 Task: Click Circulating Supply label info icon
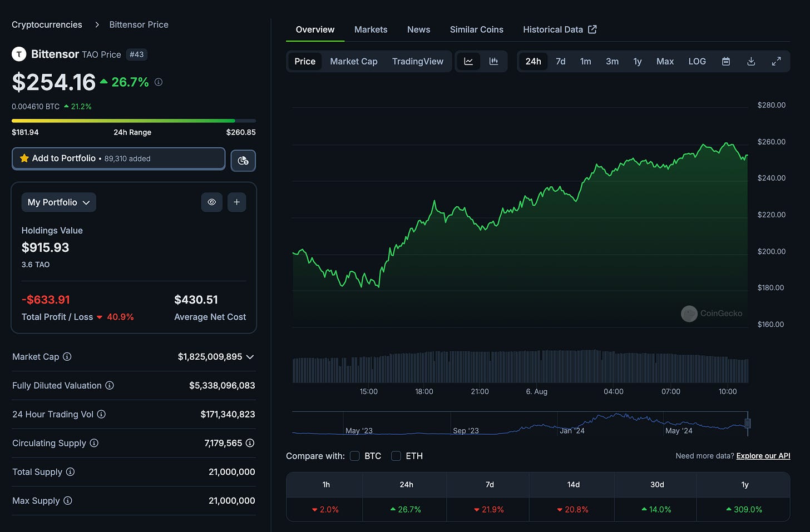point(94,443)
